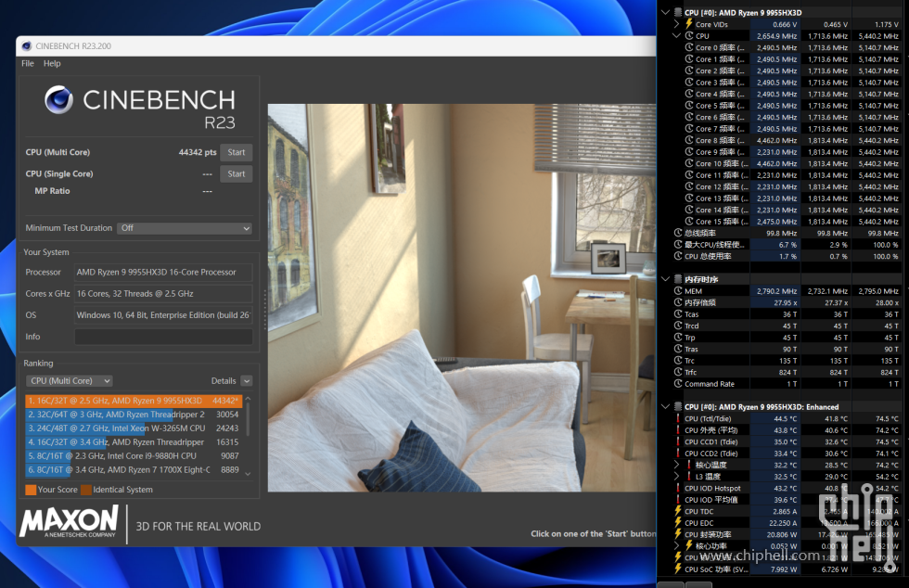Viewport: 909px width, 588px height.
Task: Click the Details label in the Ranking panel
Action: pos(224,381)
